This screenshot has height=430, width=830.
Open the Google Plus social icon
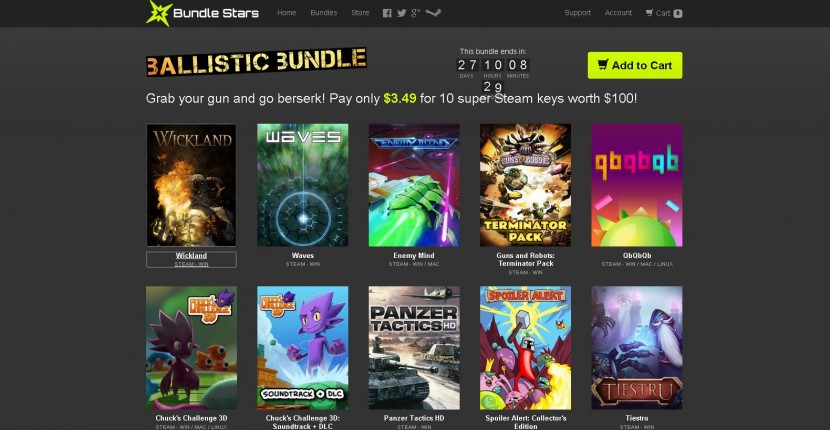point(416,13)
